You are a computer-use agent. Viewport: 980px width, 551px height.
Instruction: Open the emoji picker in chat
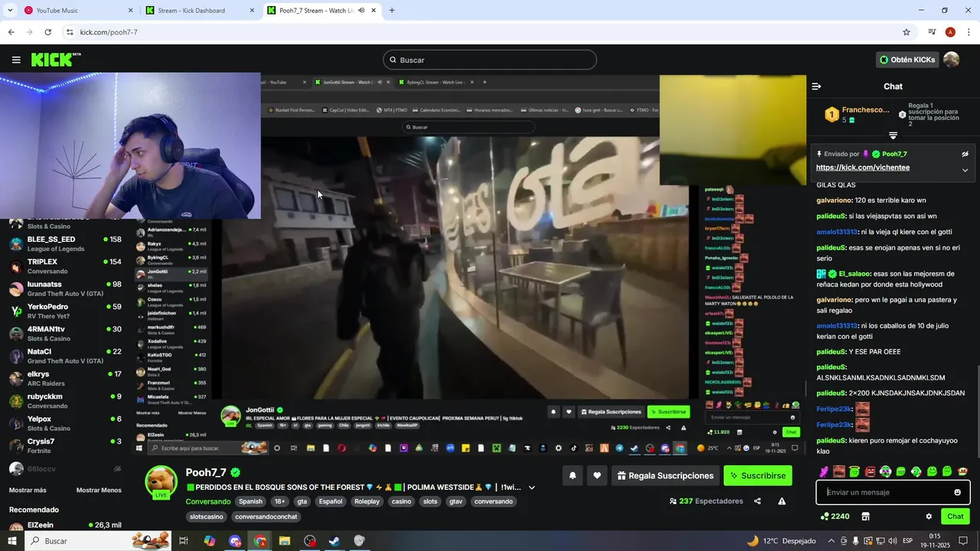957,492
